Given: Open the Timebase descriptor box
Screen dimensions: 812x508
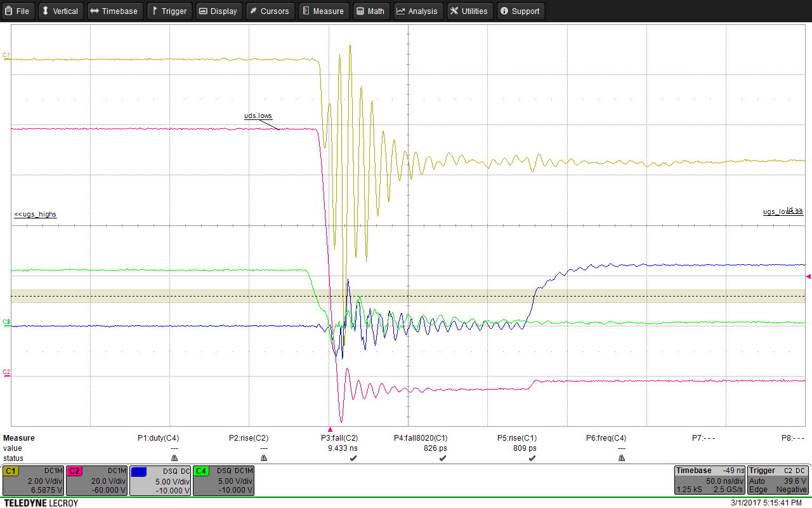Looking at the screenshot, I should pos(709,481).
